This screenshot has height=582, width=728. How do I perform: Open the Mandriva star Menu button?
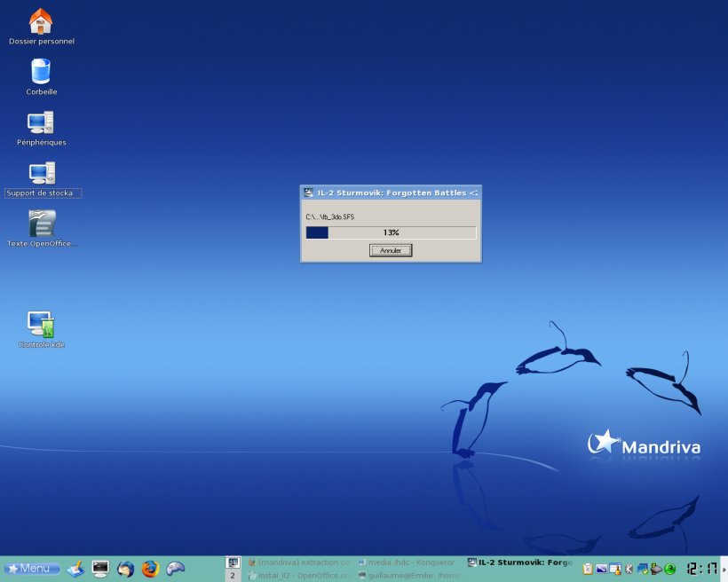[x=32, y=569]
